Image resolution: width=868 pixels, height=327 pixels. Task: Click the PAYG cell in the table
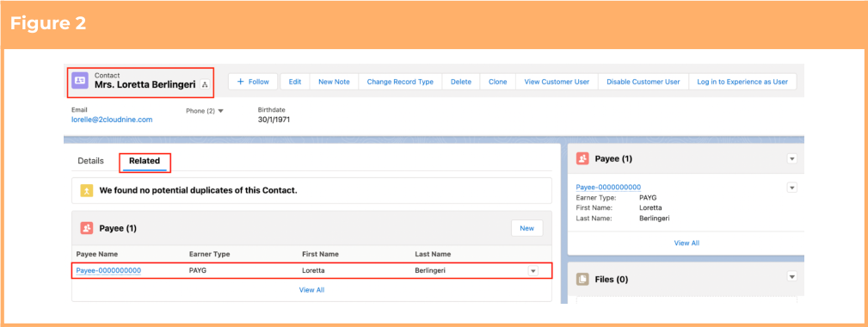[x=198, y=270]
